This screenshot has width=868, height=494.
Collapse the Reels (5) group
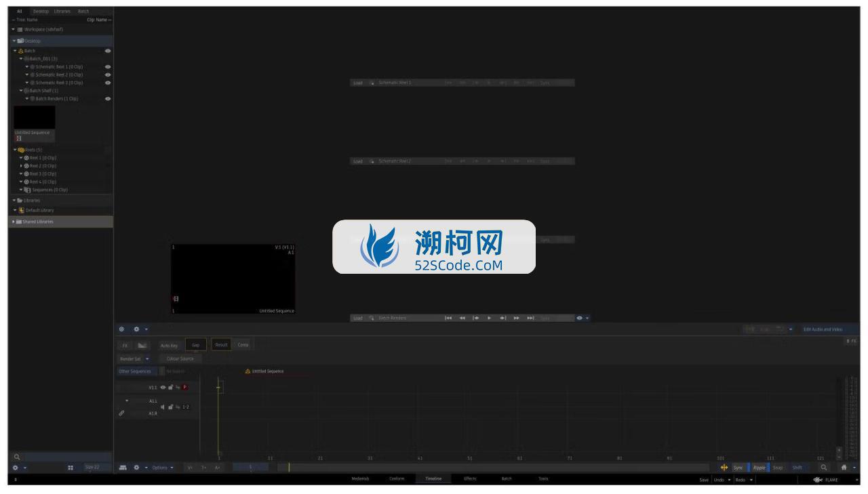(15, 150)
